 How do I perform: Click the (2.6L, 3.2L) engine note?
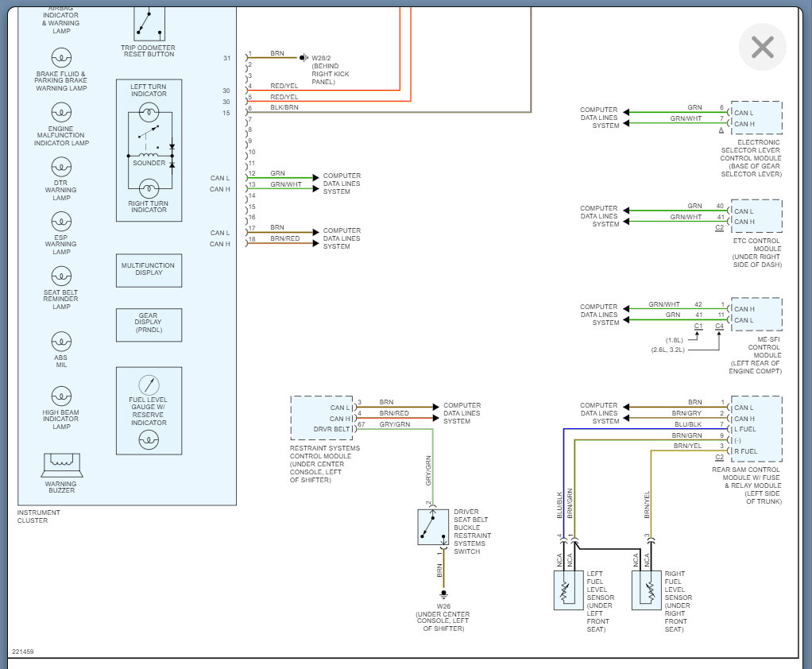(x=668, y=350)
